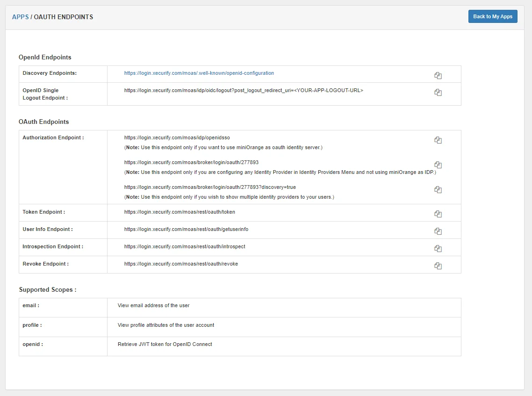Click 'View profile attributes of the user account'

(166, 325)
